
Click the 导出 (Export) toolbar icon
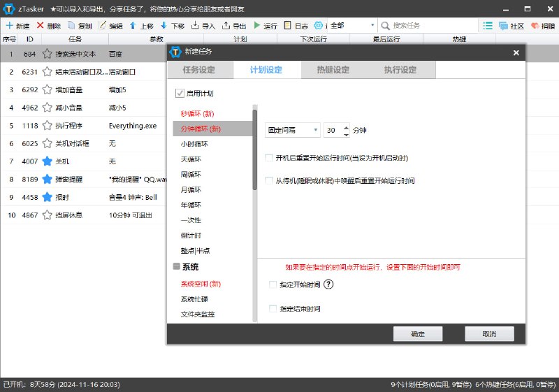coord(226,25)
